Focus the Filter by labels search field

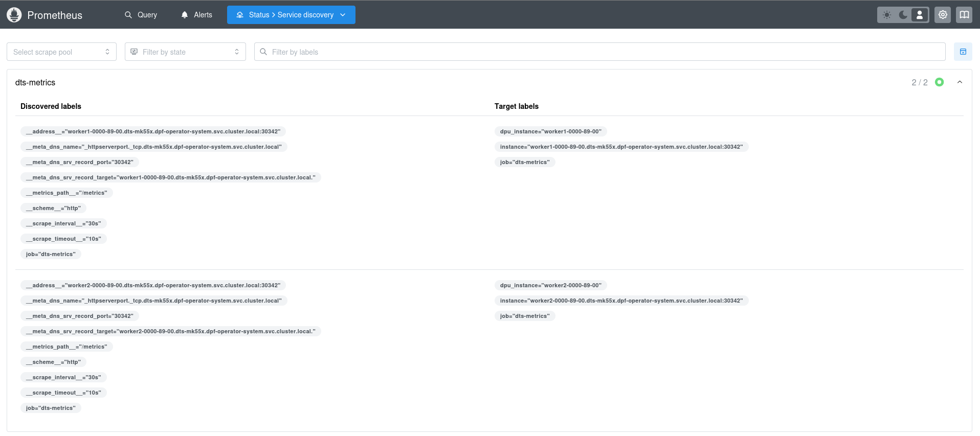tap(599, 52)
